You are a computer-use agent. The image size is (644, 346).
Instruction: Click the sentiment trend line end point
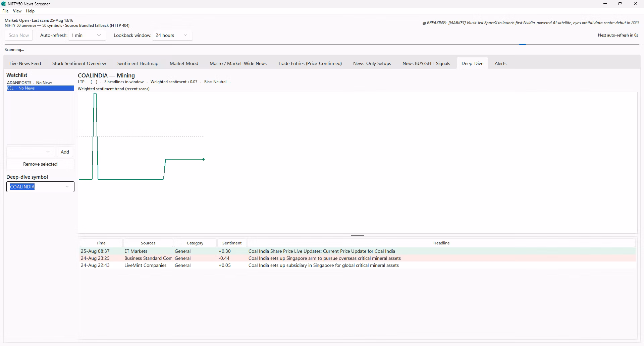pos(204,160)
